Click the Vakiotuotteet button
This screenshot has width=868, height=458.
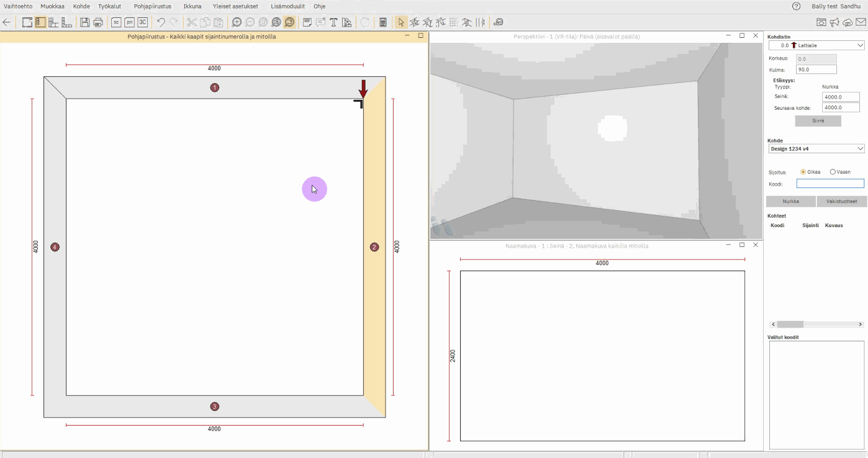coord(841,201)
